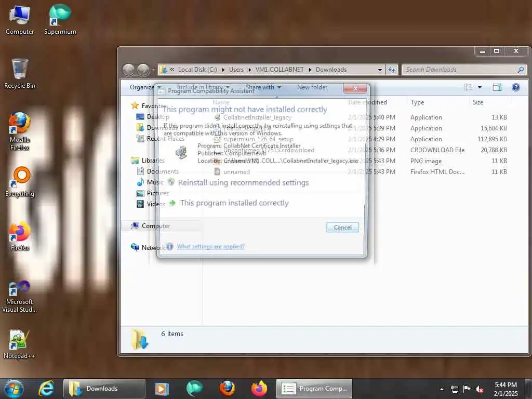Viewport: 532px width, 399px height.
Task: Click the PNG image type cell
Action: coord(426,161)
